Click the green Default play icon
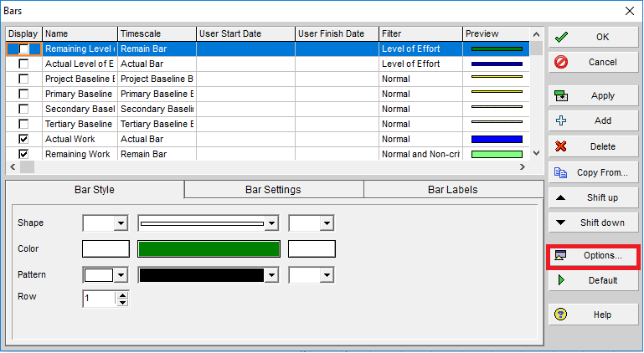The image size is (644, 353). pos(561,280)
